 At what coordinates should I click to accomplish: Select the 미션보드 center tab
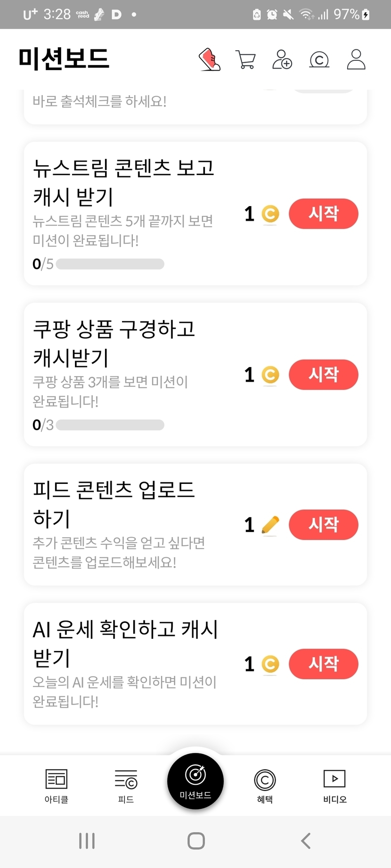point(195,781)
